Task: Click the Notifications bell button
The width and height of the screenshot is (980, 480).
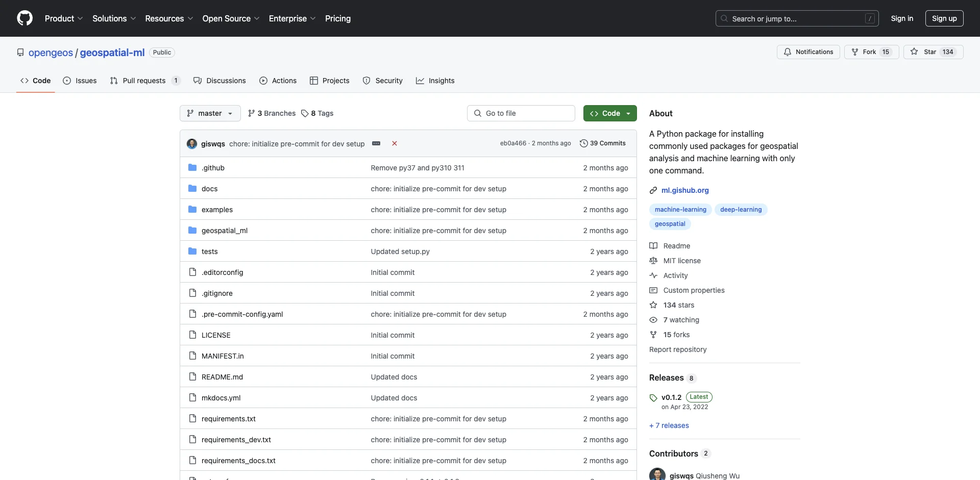Action: pyautogui.click(x=808, y=52)
